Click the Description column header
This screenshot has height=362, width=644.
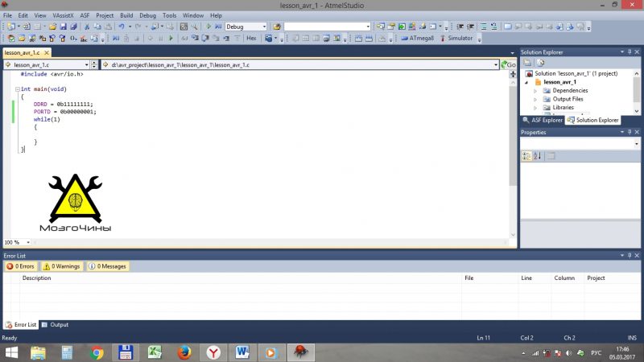point(36,278)
